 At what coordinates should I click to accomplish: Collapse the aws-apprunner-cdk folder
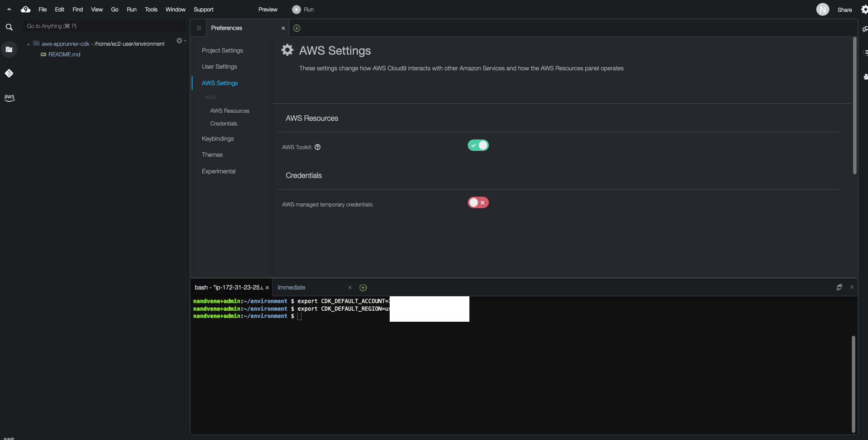coord(28,44)
